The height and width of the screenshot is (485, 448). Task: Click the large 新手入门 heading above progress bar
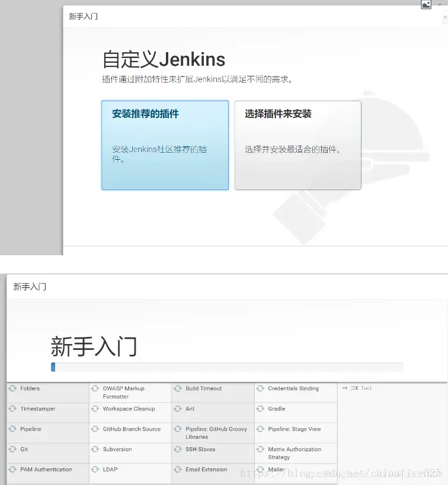point(94,346)
